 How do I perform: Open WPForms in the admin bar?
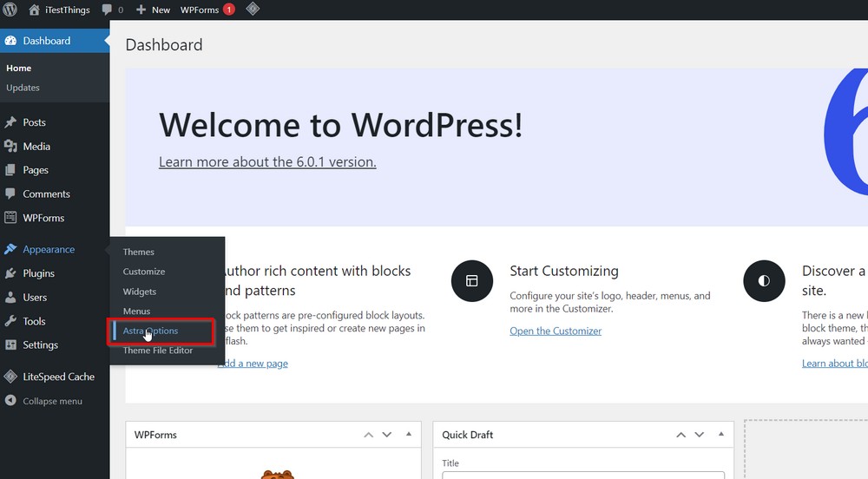tap(200, 10)
